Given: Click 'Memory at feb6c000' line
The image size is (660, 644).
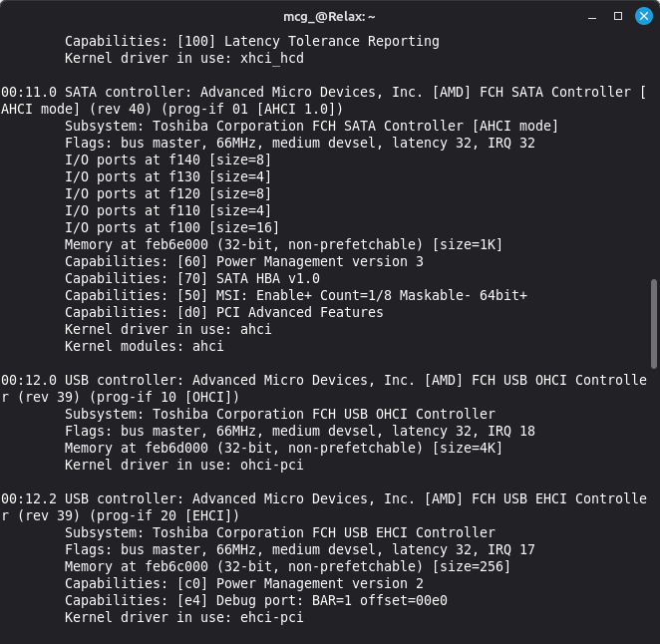Looking at the screenshot, I should click(287, 566).
